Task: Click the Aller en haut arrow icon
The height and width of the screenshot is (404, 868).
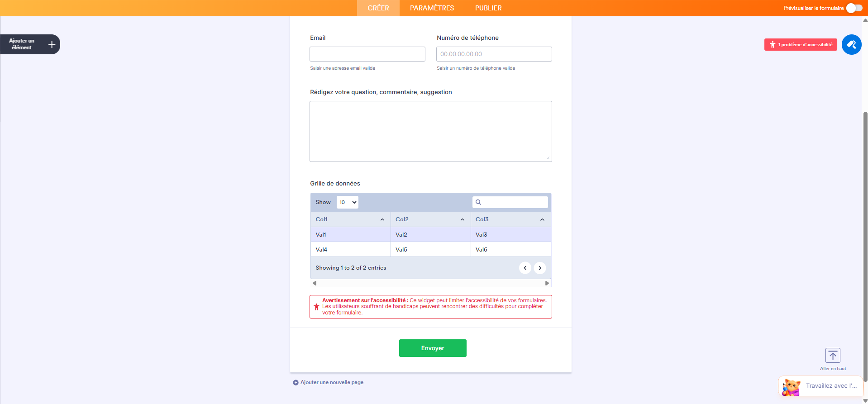Action: click(x=832, y=355)
